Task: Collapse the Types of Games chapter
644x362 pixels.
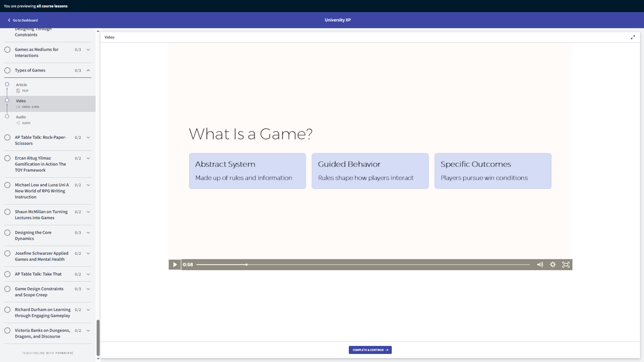Action: pyautogui.click(x=88, y=70)
